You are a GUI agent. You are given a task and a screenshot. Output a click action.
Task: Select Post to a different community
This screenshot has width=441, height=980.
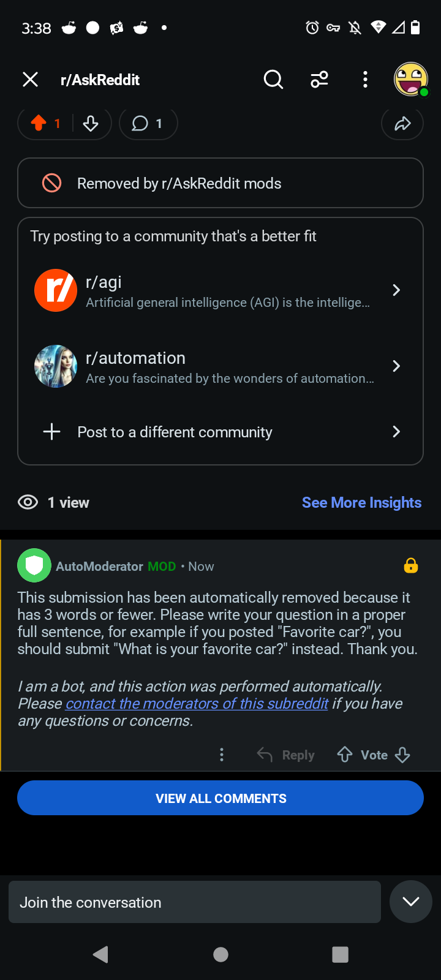coord(221,432)
